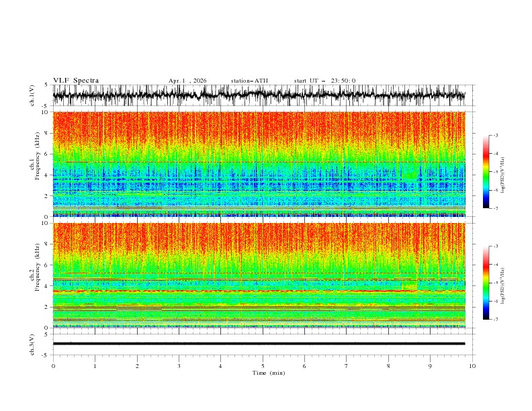Click inside the ch.2 spectrogram plot

pos(259,275)
